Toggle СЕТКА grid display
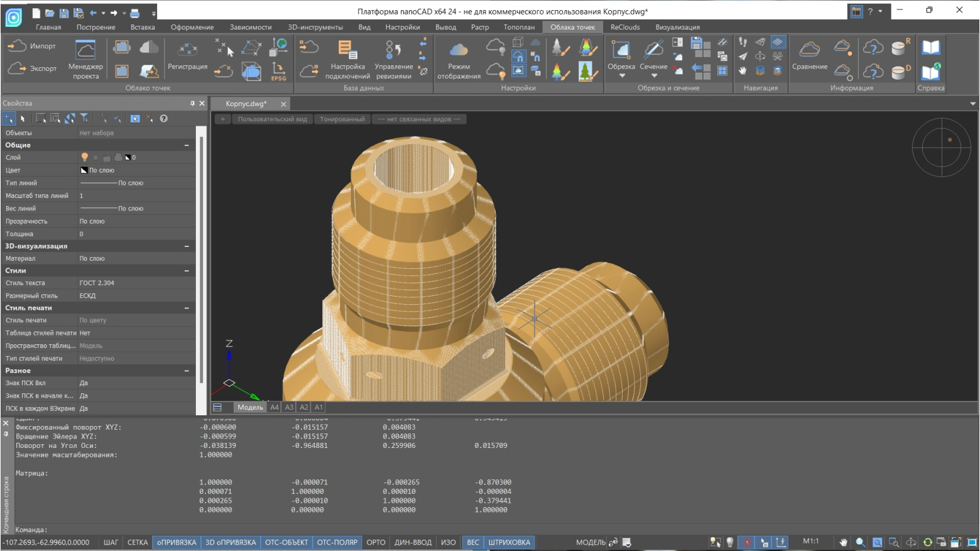Viewport: 980px width, 551px height. [138, 542]
